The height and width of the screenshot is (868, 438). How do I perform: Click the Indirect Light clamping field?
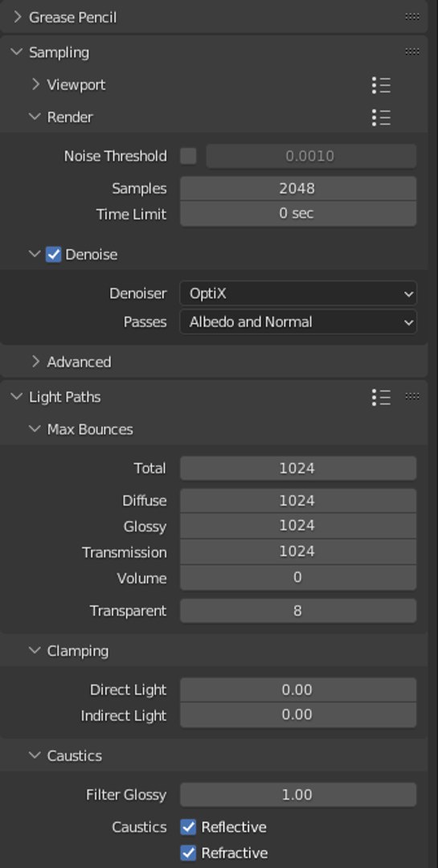(x=298, y=715)
